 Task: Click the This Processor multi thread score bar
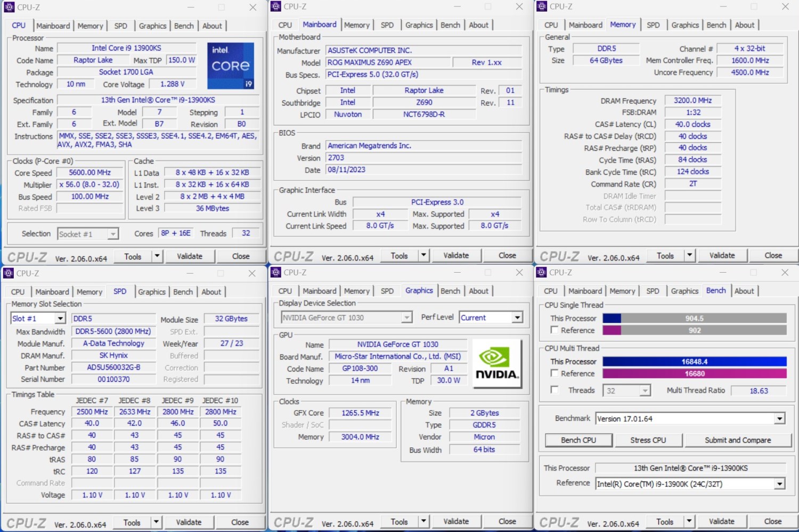click(694, 362)
